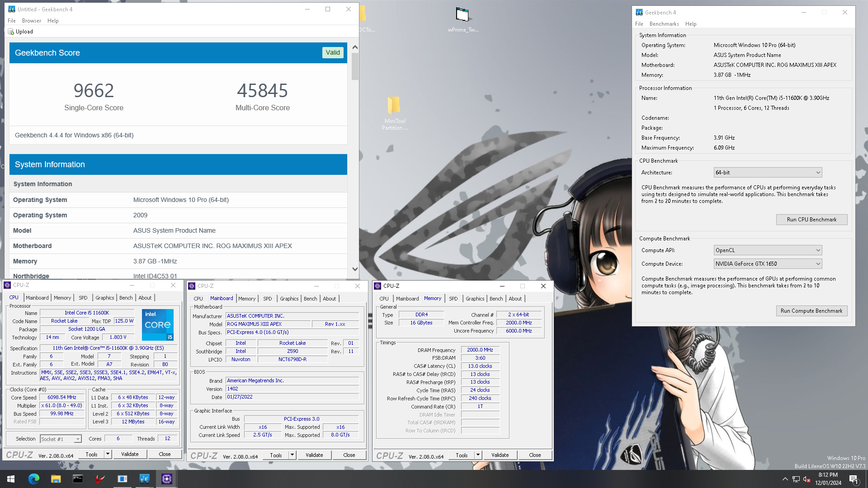Click Maximum Frequency 6.09 GHz value

(x=724, y=148)
